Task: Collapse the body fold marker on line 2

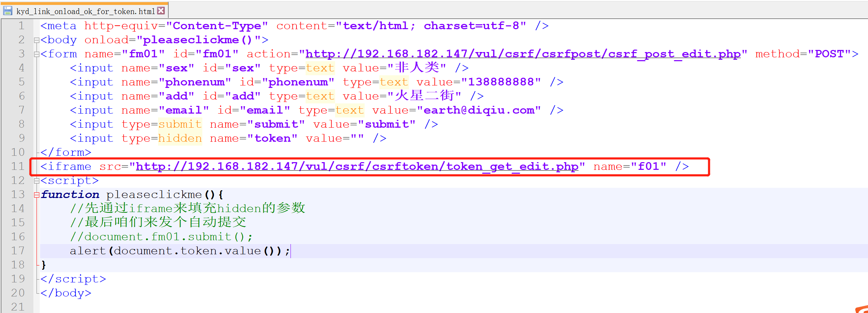Action: coord(36,40)
